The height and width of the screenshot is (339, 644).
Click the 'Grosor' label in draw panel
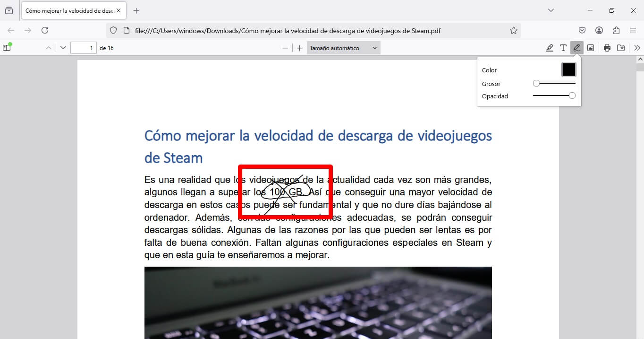491,84
